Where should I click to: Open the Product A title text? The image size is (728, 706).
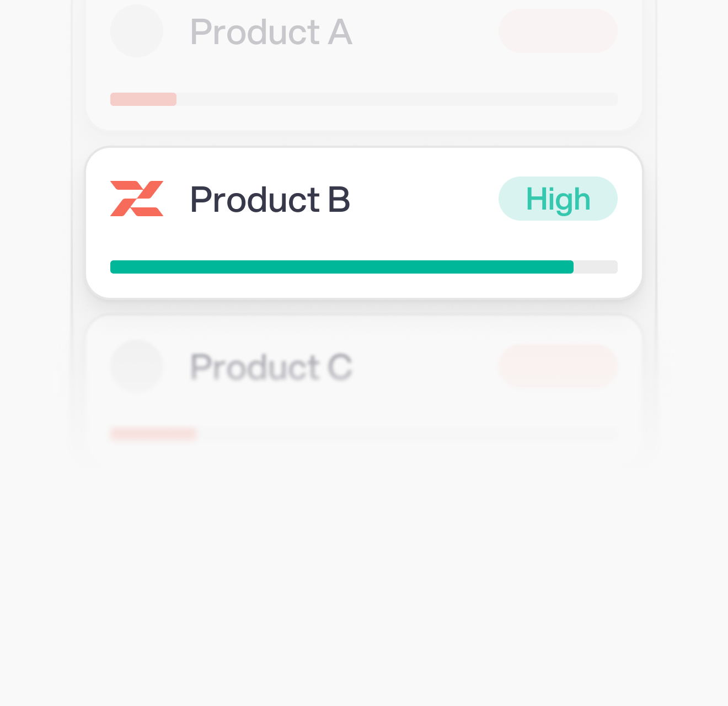[x=271, y=32]
